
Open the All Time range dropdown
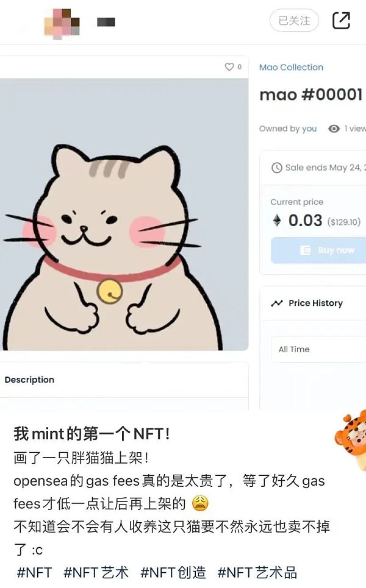[318, 349]
